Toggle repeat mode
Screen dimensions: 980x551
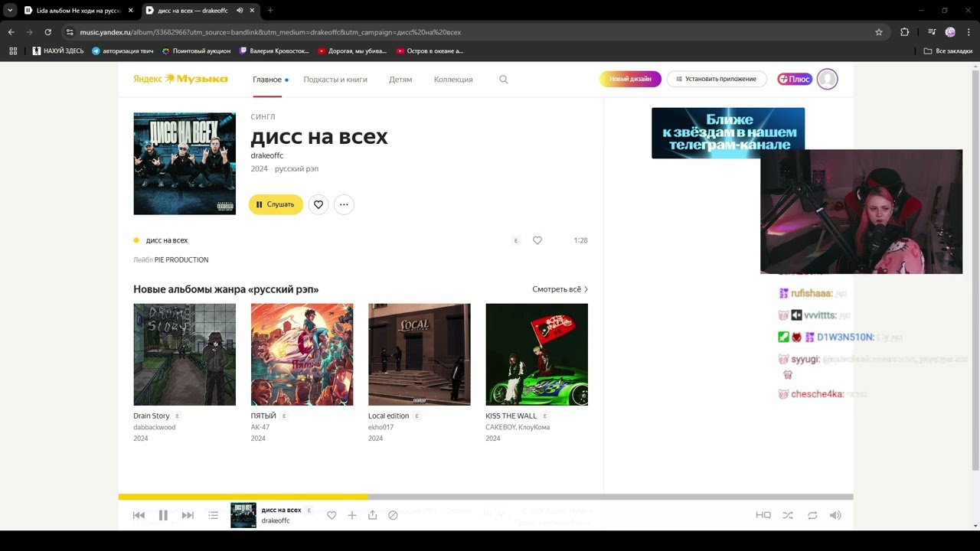[x=812, y=515]
